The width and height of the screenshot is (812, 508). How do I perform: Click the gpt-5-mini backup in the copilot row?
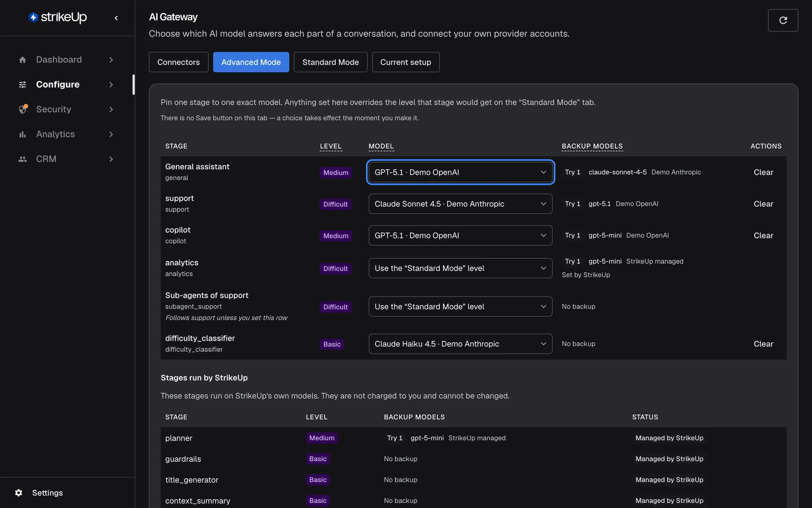[605, 235]
